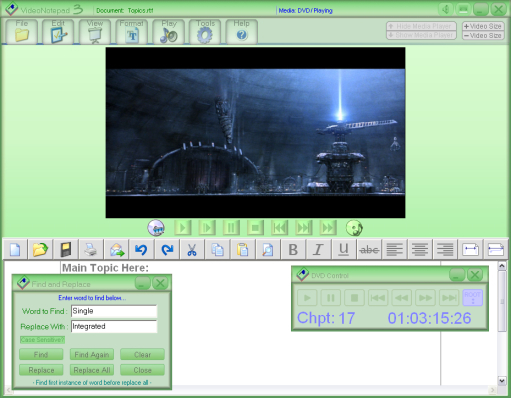Image resolution: width=511 pixels, height=398 pixels.
Task: Align text left
Action: pyautogui.click(x=394, y=249)
